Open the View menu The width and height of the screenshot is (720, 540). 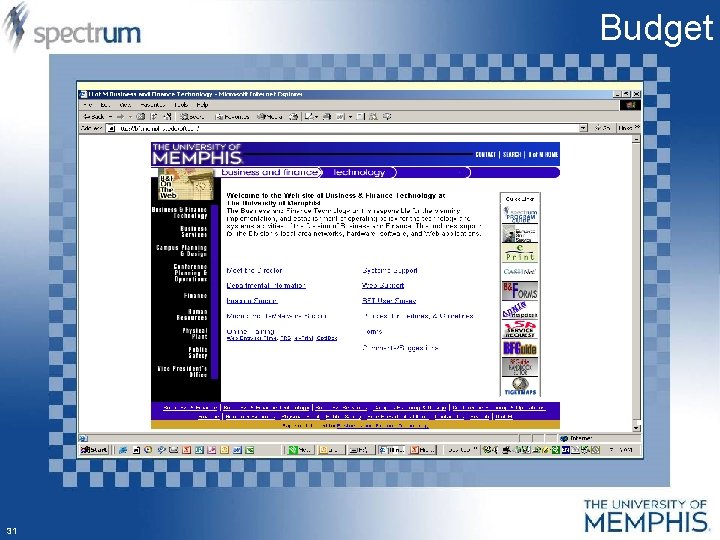125,105
